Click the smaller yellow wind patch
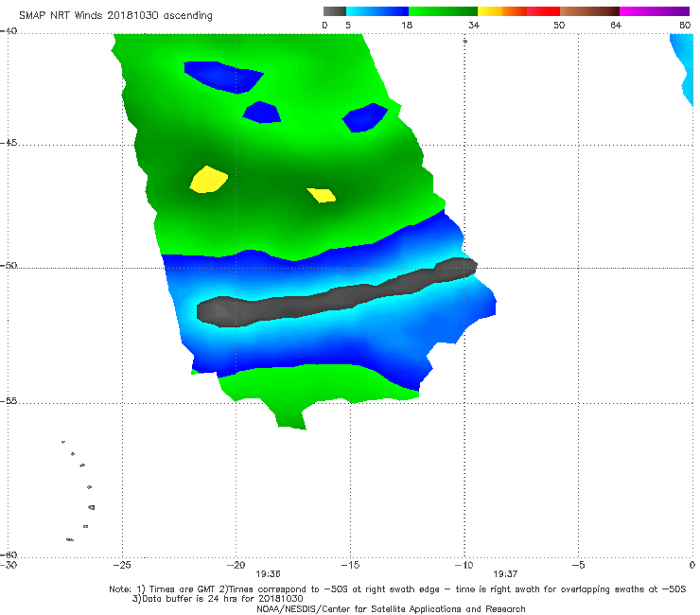 coord(322,195)
